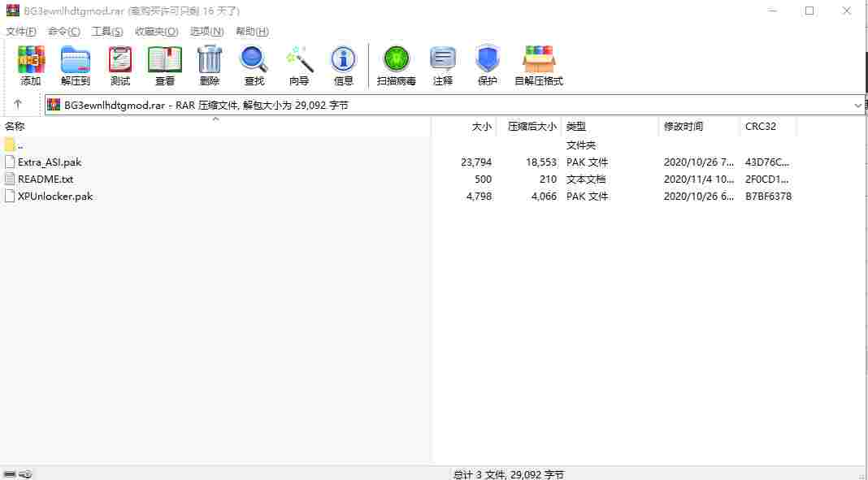Open the 文件(F) menu
The width and height of the screenshot is (868, 480).
click(21, 32)
